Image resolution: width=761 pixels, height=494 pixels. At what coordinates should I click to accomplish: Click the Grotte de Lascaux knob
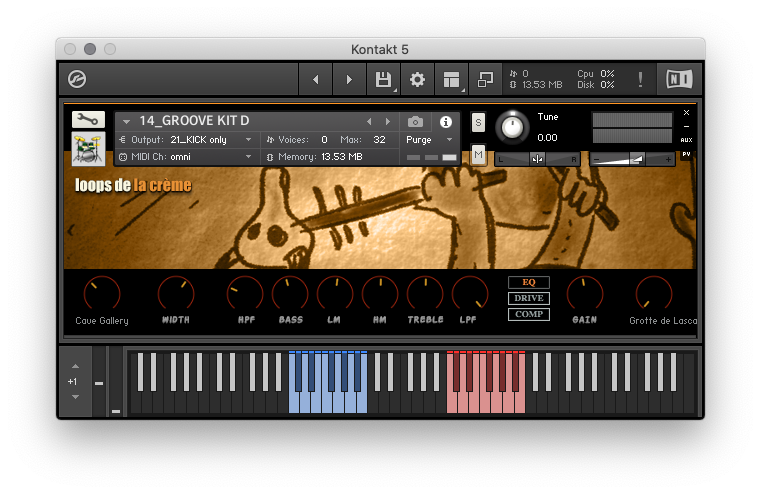[654, 294]
